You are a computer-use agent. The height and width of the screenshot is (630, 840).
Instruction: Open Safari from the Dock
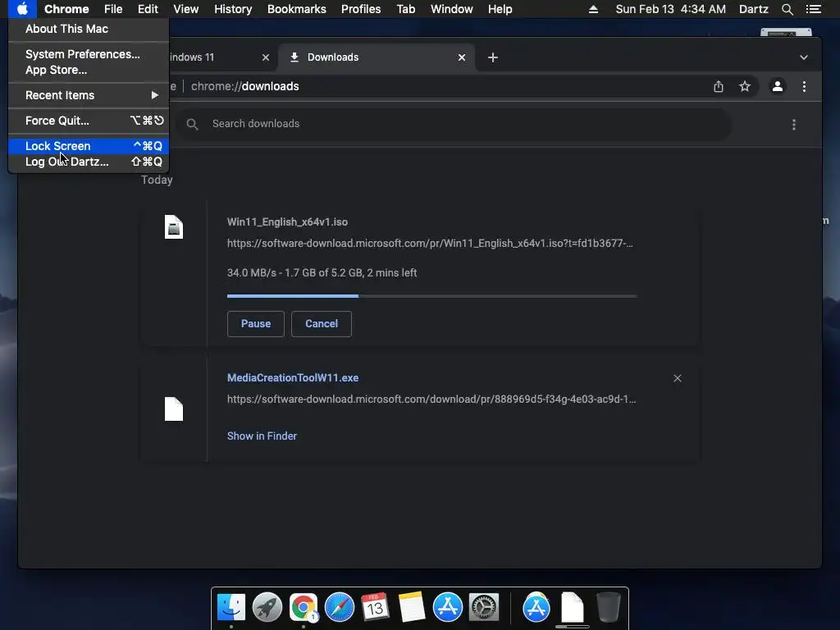(x=340, y=607)
